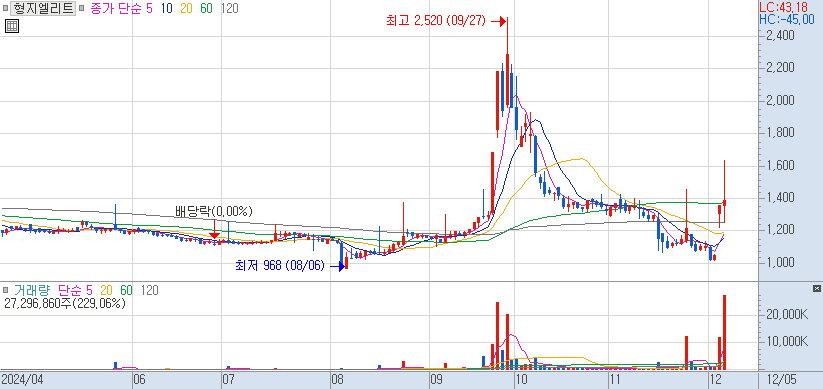Click the 06 month date axis label
Image resolution: width=823 pixels, height=389 pixels.
pyautogui.click(x=139, y=379)
